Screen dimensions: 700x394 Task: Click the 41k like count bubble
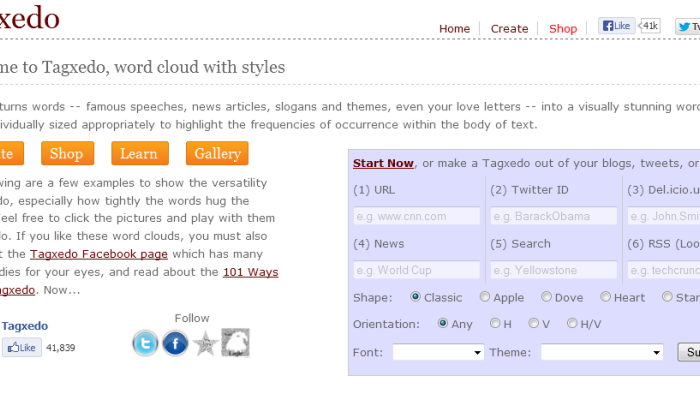point(650,26)
